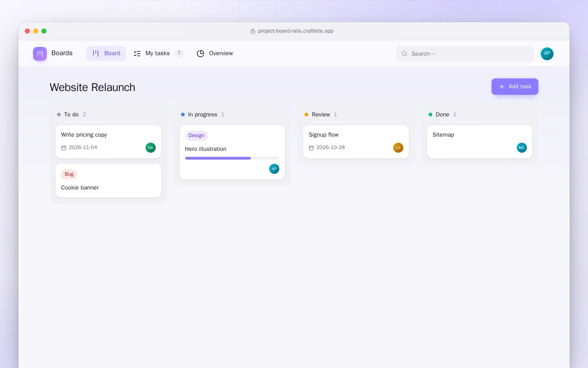
Task: Click AP assignee avatar on Hero illustration card
Action: (274, 169)
